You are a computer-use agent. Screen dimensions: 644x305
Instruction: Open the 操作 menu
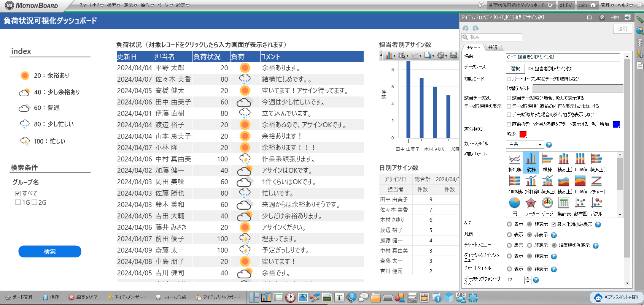(x=147, y=5)
